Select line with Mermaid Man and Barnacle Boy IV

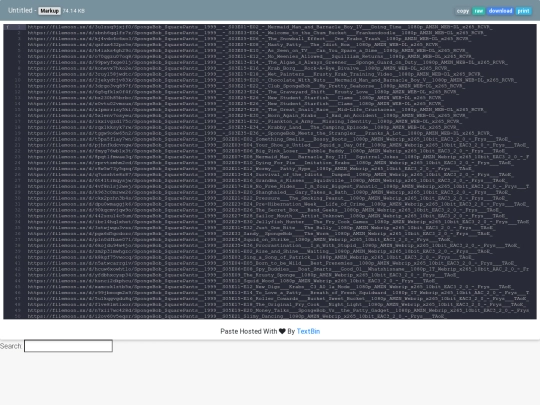260,27
